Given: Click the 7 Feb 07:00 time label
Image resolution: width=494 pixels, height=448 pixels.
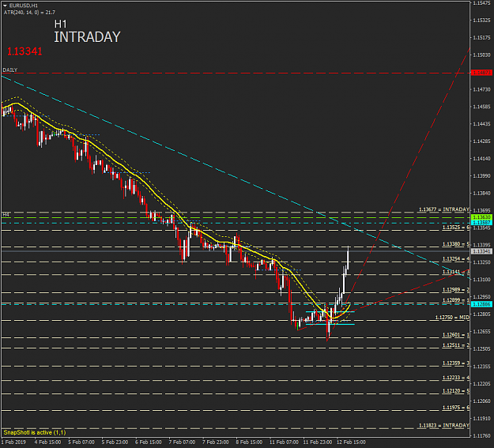Looking at the screenshot, I should click(x=182, y=442).
